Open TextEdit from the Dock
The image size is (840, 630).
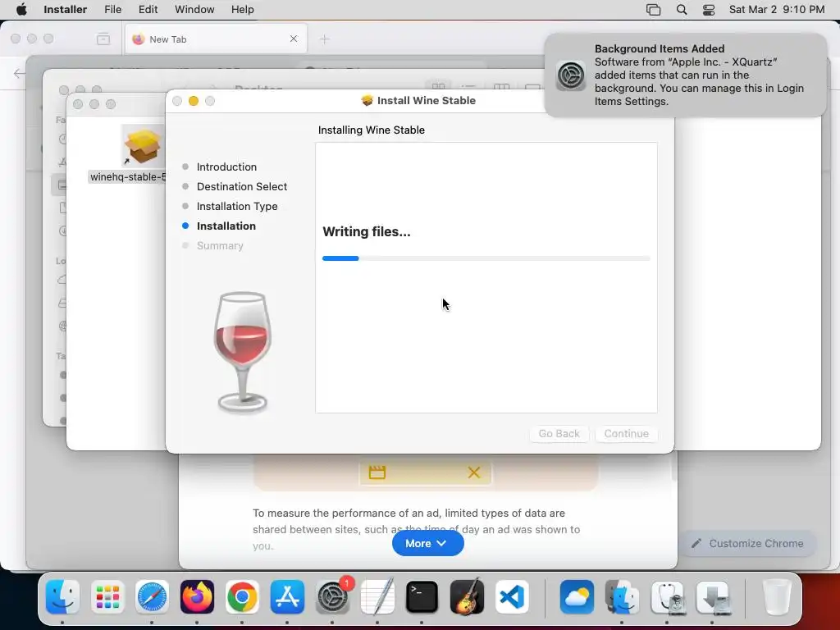pyautogui.click(x=377, y=597)
